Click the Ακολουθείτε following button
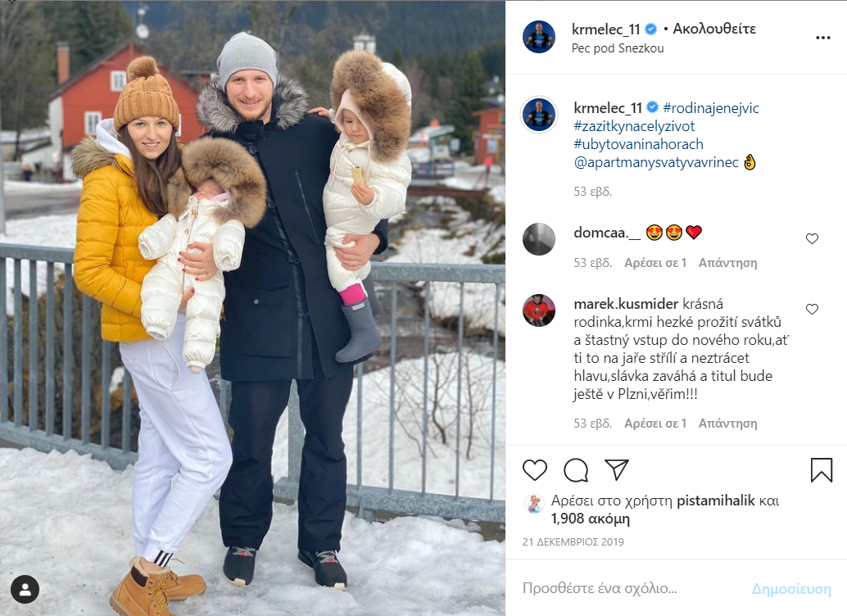Image resolution: width=847 pixels, height=616 pixels. click(714, 29)
